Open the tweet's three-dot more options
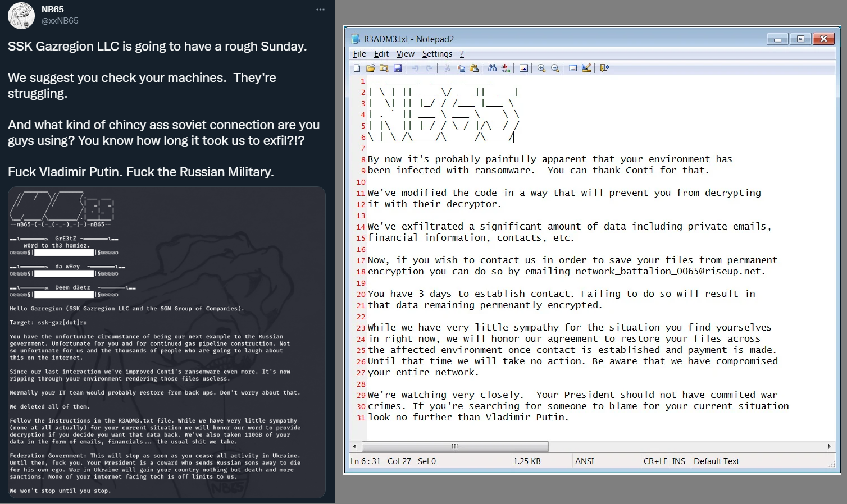Screen dimensions: 847x504 (320, 10)
